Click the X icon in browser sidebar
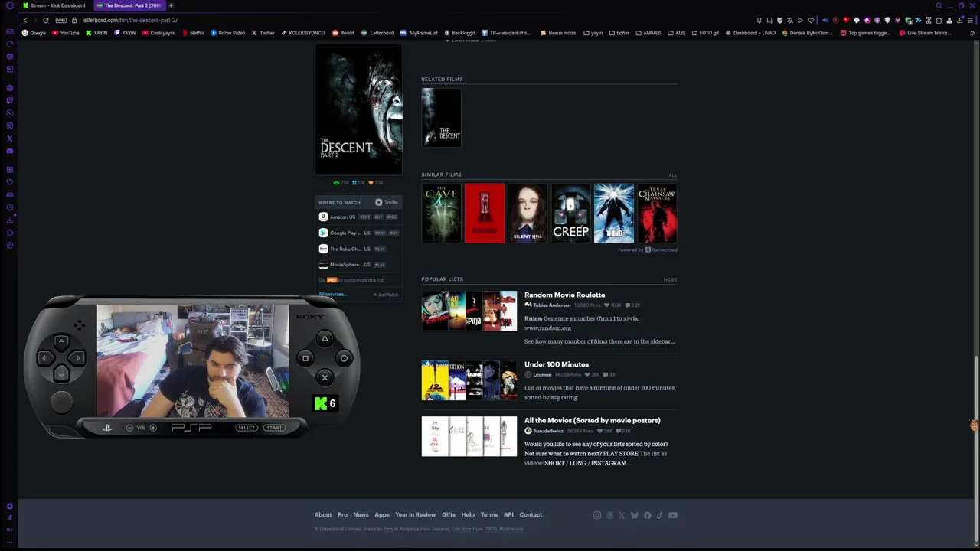980x551 pixels. (x=10, y=139)
